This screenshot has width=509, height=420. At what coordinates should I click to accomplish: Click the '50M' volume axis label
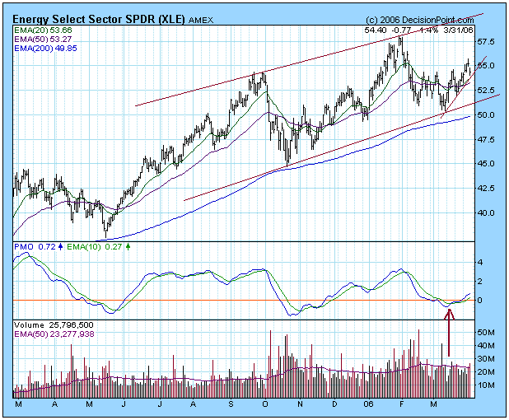tap(486, 332)
